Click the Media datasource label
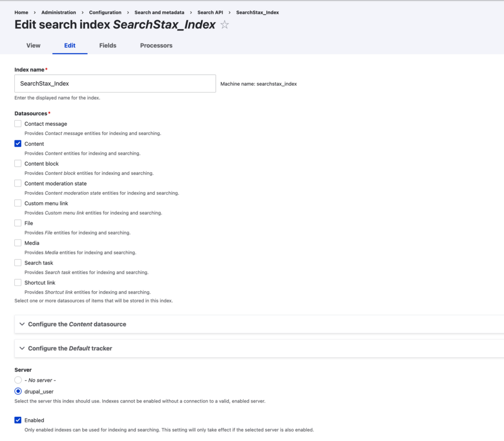 tap(32, 243)
